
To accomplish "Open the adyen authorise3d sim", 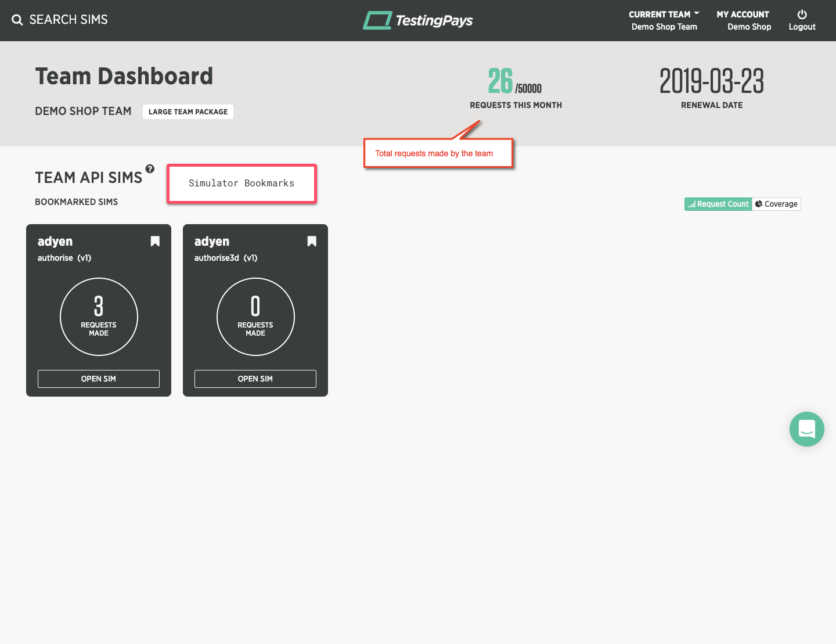I will (255, 379).
